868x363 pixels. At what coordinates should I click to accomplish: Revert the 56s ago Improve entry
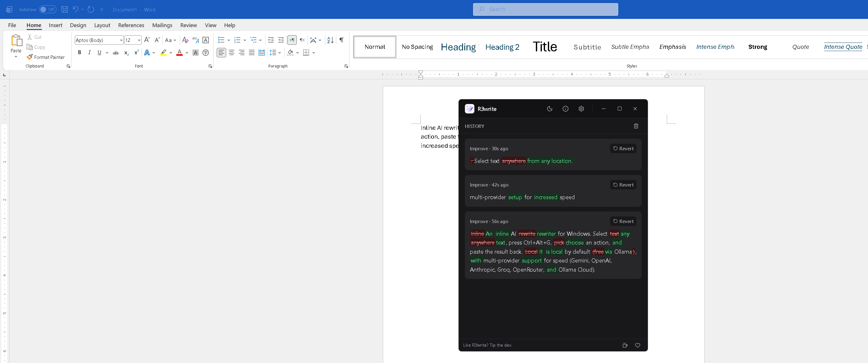point(623,221)
